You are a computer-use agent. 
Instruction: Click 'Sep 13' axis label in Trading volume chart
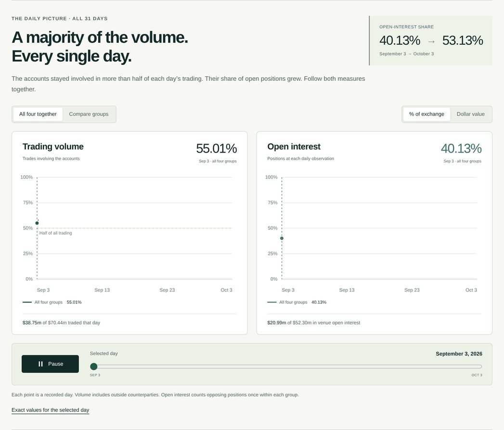coord(102,290)
